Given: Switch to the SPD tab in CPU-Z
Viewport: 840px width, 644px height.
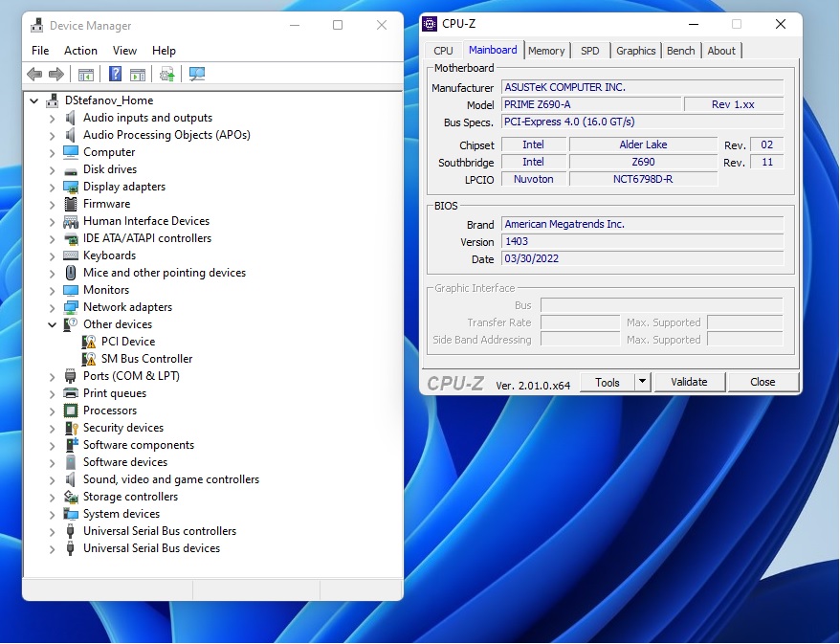Looking at the screenshot, I should tap(590, 51).
